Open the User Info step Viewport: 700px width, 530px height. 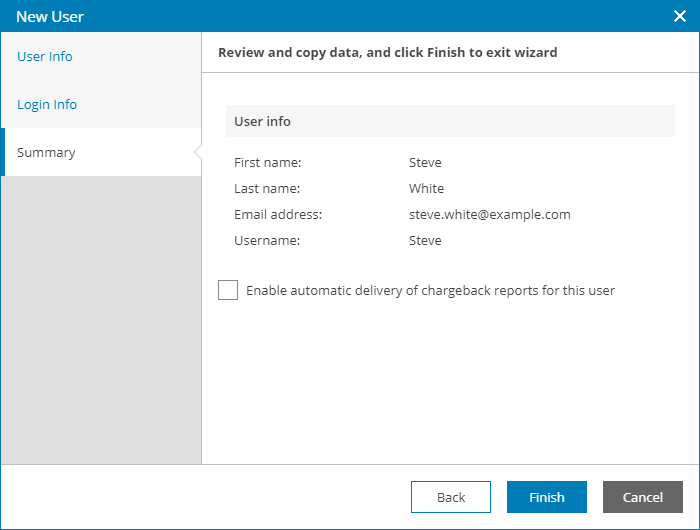pos(45,56)
